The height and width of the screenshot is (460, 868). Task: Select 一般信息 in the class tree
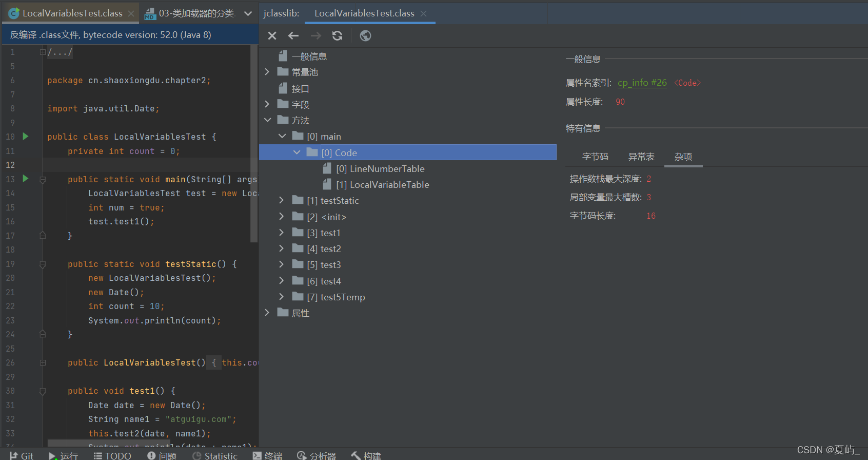coord(309,56)
